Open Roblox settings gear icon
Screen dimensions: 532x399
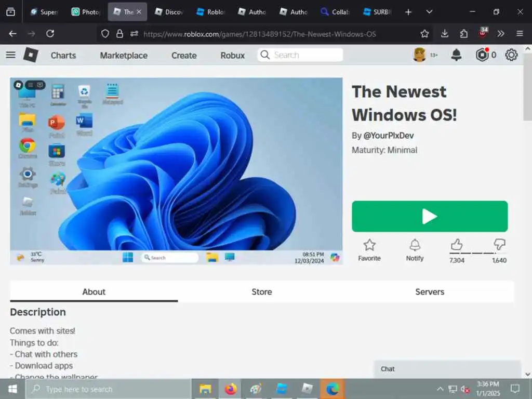point(511,55)
